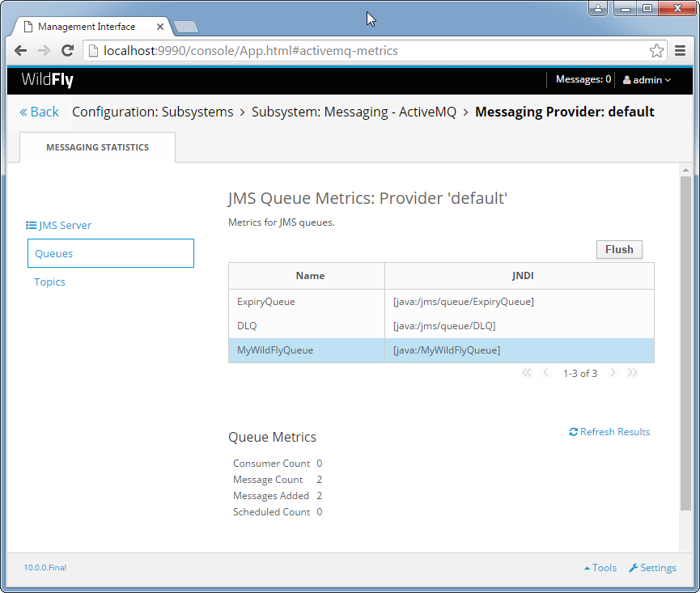Select Queues in the JMS Server menu
Screen dimensions: 700x593
pos(111,253)
